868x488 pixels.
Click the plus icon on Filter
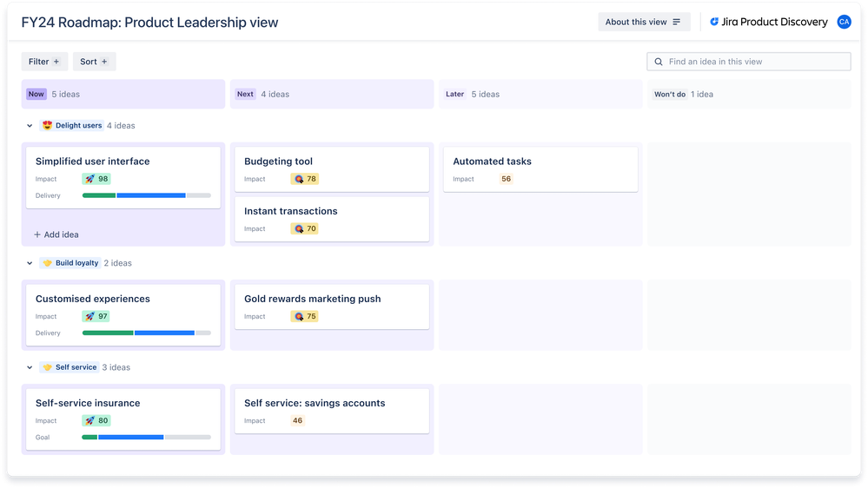pyautogui.click(x=56, y=62)
